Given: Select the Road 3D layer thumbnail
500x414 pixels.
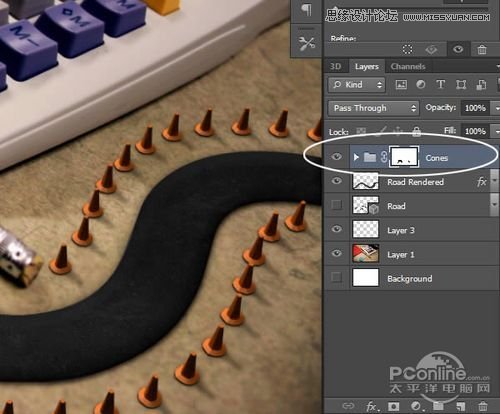Looking at the screenshot, I should tap(366, 205).
